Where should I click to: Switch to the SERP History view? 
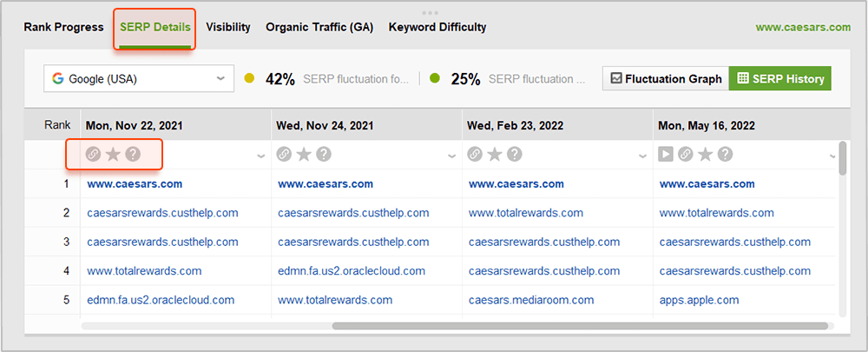[780, 79]
